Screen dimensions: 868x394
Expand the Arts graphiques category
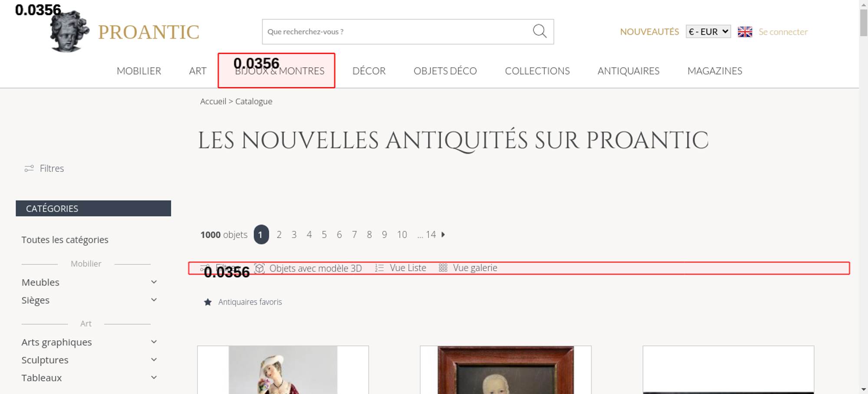coord(154,342)
